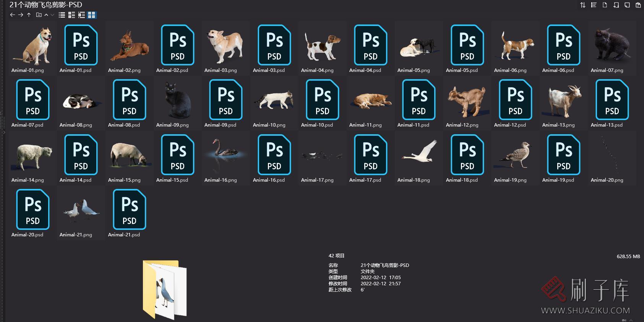Click the file name Animal-13.png
This screenshot has height=322, width=644.
click(x=558, y=125)
